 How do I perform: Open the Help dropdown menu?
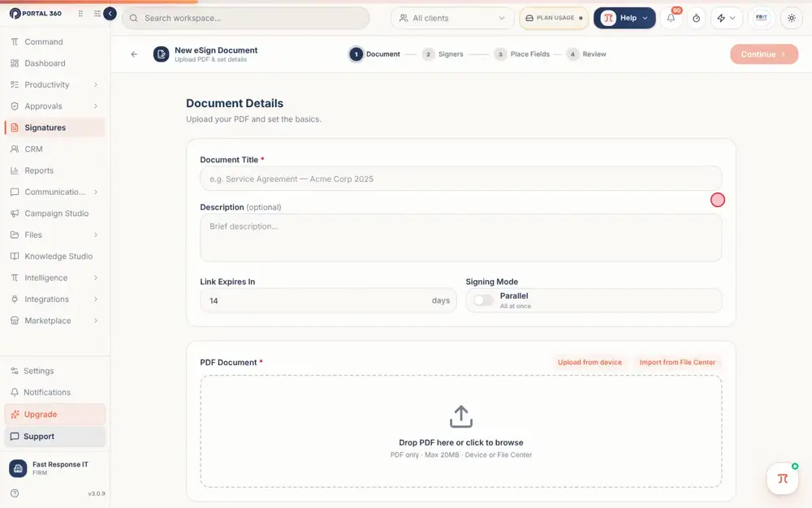(624, 18)
